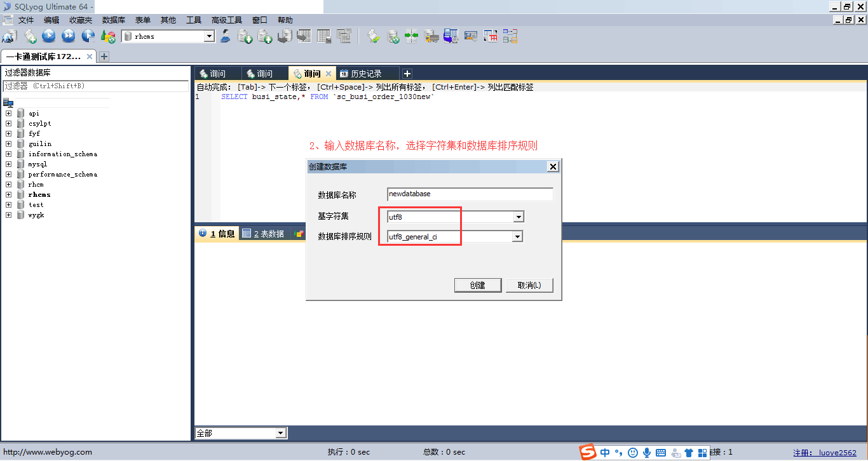
Task: Select the rhcm database in tree
Action: click(36, 185)
